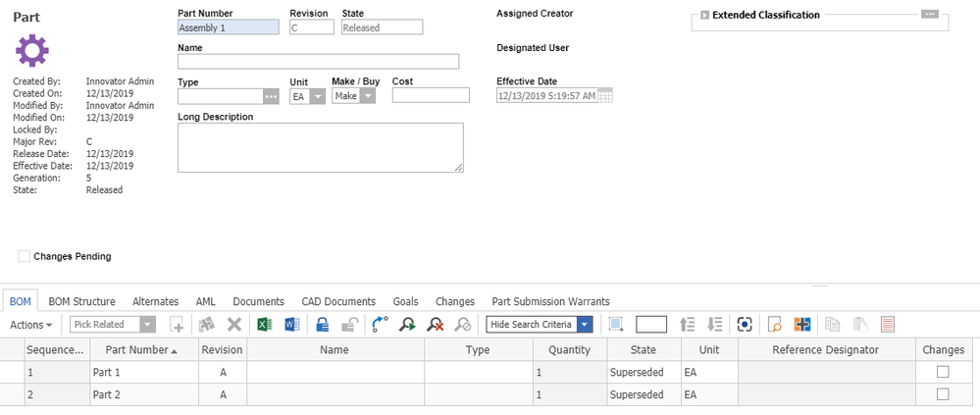Open the Actions menu
980x415 pixels.
[x=29, y=325]
